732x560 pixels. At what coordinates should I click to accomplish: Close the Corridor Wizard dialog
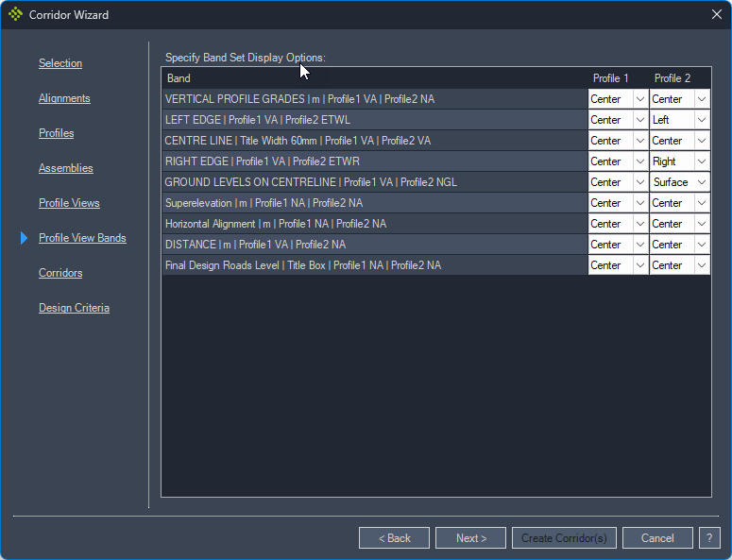[717, 14]
